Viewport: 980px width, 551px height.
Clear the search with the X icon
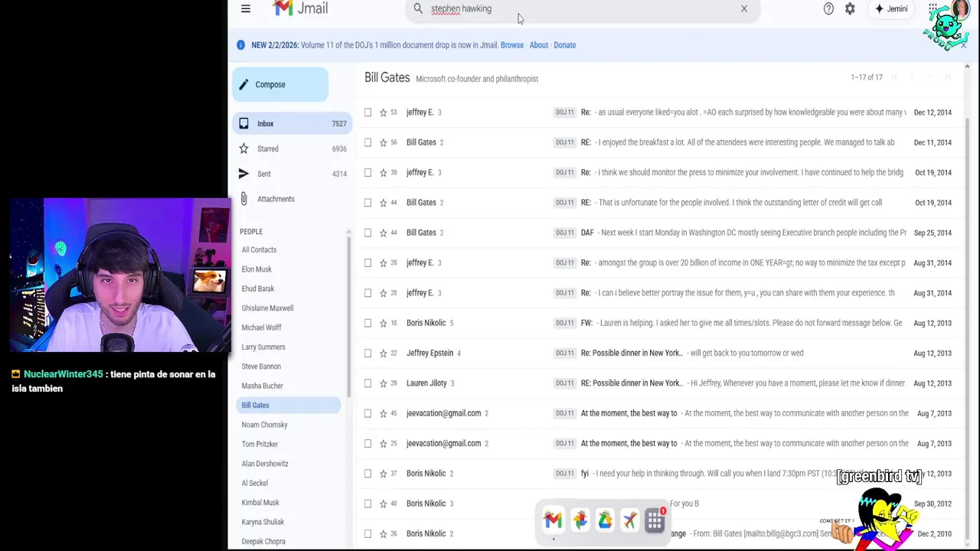click(743, 8)
